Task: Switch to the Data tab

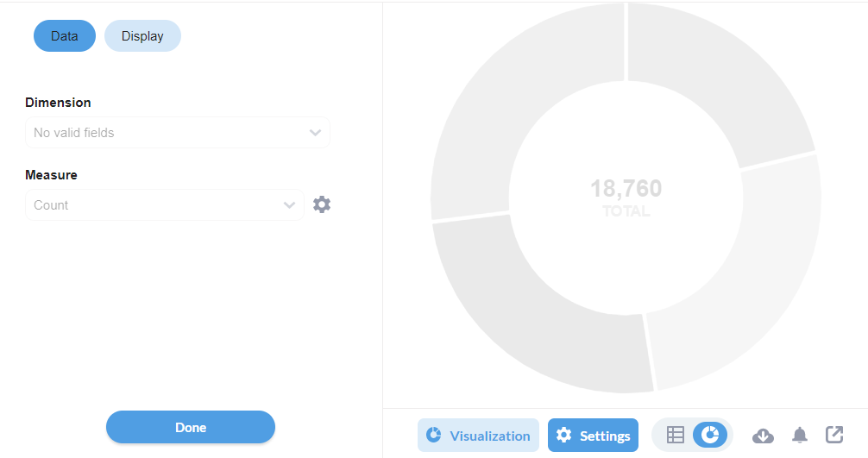Action: (65, 36)
